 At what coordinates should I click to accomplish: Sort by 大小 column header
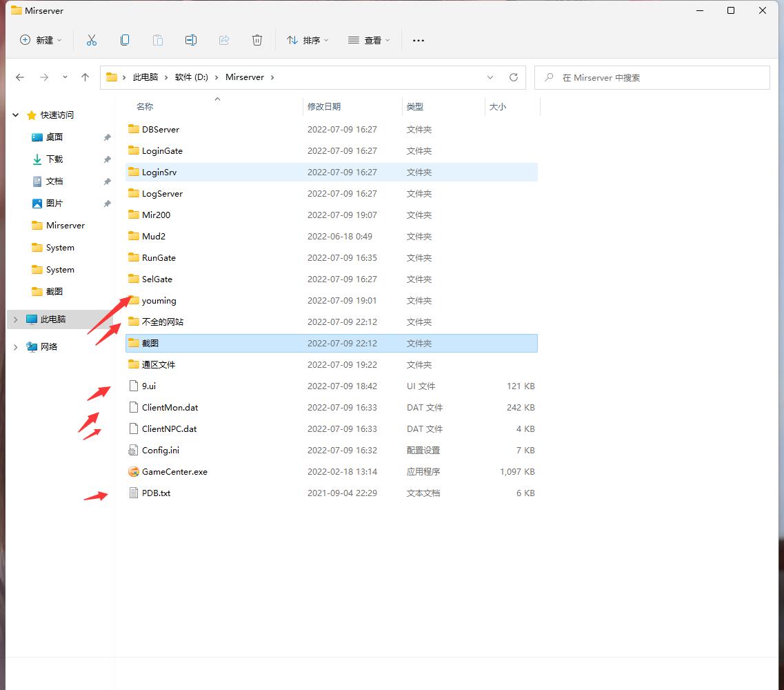[x=497, y=106]
